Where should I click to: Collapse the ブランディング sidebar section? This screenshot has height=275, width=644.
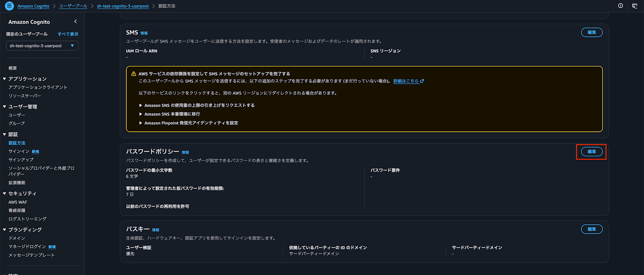[x=5, y=230]
